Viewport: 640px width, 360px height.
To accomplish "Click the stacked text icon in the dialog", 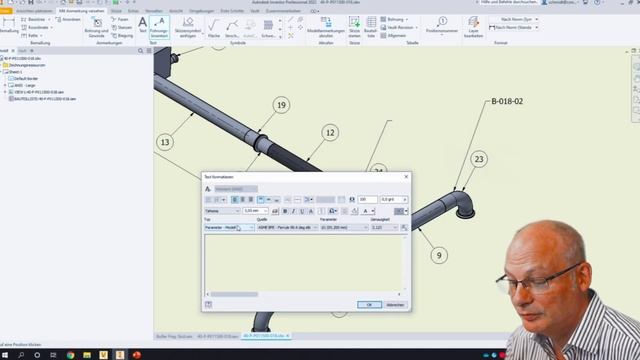I will click(321, 211).
